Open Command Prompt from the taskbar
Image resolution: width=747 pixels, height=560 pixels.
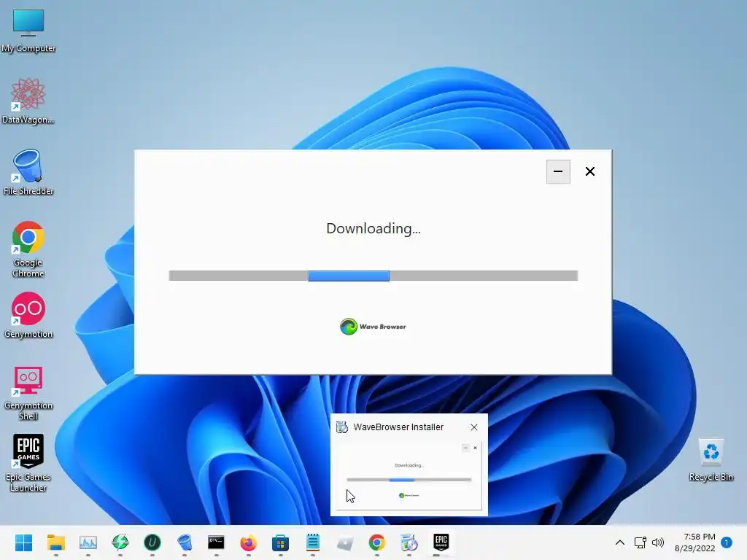216,542
